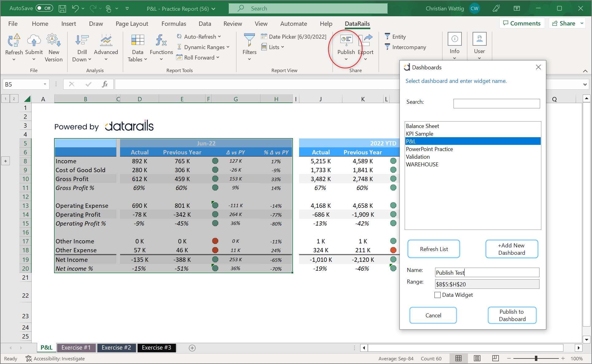The height and width of the screenshot is (364, 592).
Task: Check the Data Widget checkbox
Action: click(438, 295)
